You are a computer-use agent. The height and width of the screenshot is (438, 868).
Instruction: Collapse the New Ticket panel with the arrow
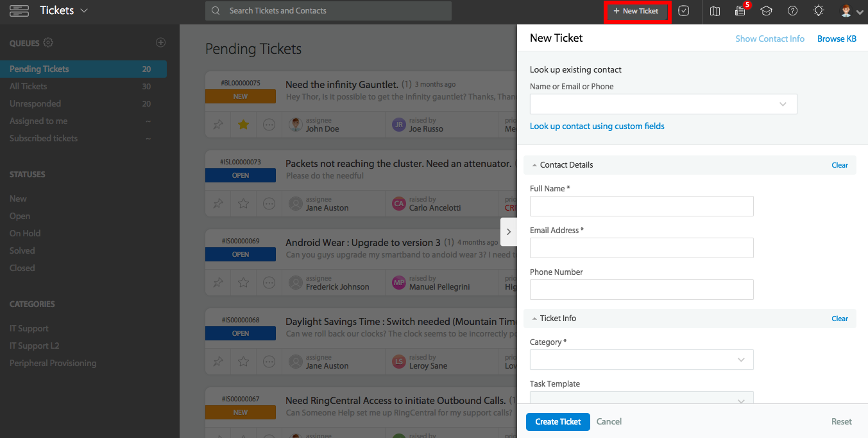509,231
